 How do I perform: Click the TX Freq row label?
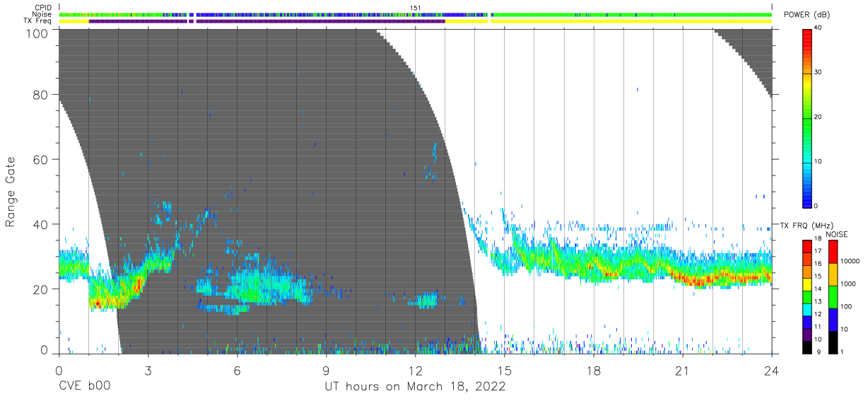click(40, 21)
